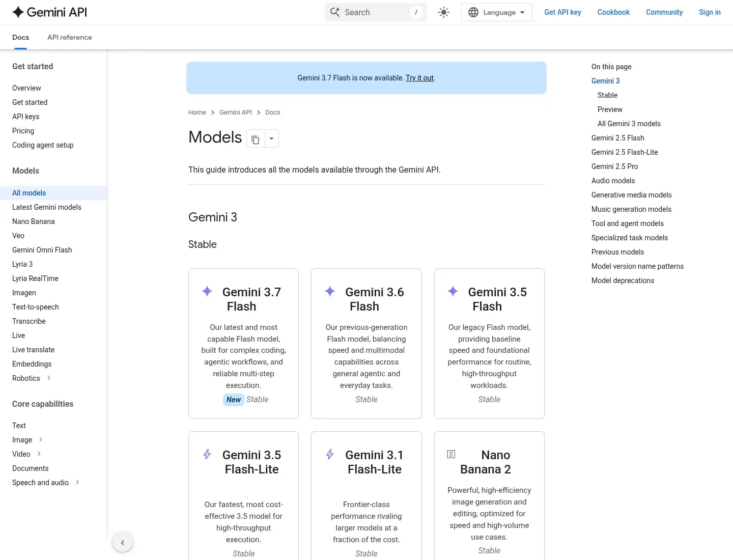This screenshot has width=733, height=560.
Task: Switch to the API reference tab
Action: pos(70,37)
